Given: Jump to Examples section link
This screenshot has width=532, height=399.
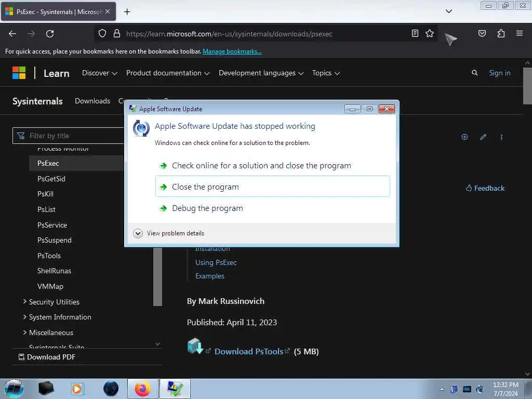Looking at the screenshot, I should [210, 276].
